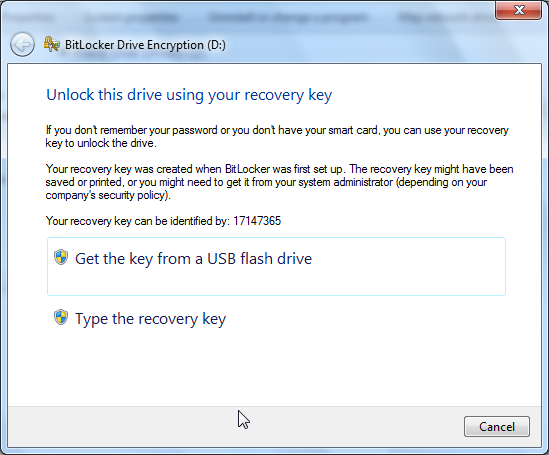Close the BitLocker dialog with the red X
This screenshot has height=455, width=549.
[519, 10]
